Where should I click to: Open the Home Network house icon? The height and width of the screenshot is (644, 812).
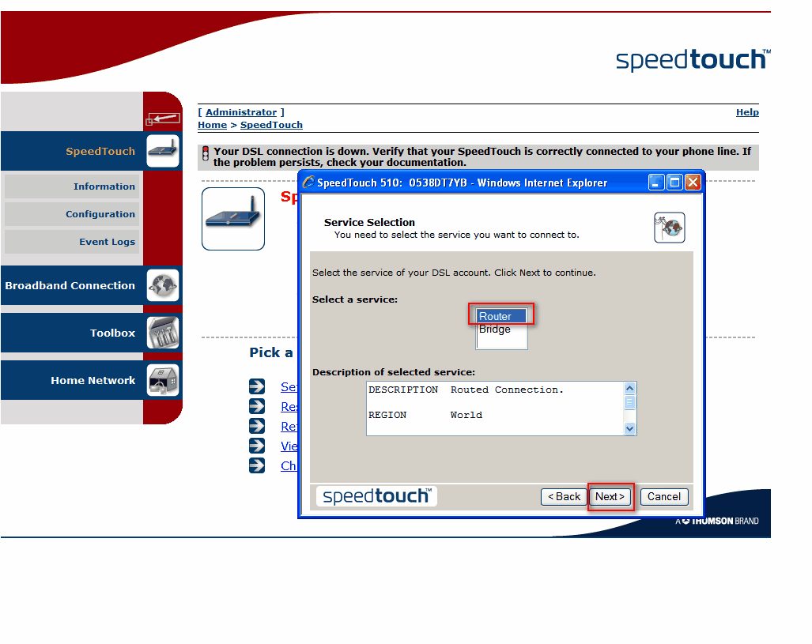163,380
